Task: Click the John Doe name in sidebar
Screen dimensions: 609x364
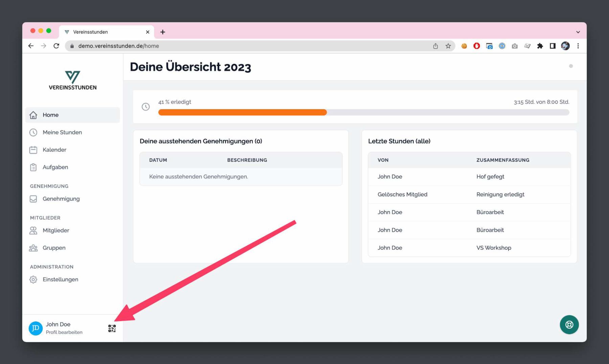Action: (58, 324)
